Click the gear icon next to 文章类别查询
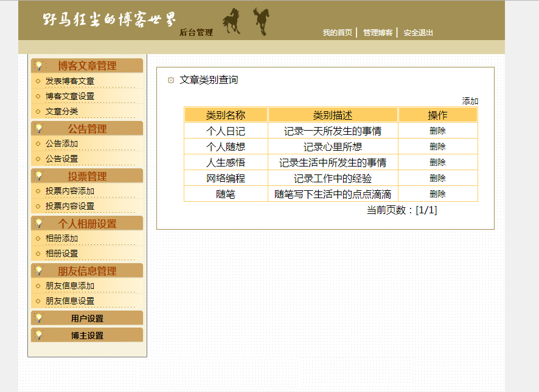 (171, 80)
